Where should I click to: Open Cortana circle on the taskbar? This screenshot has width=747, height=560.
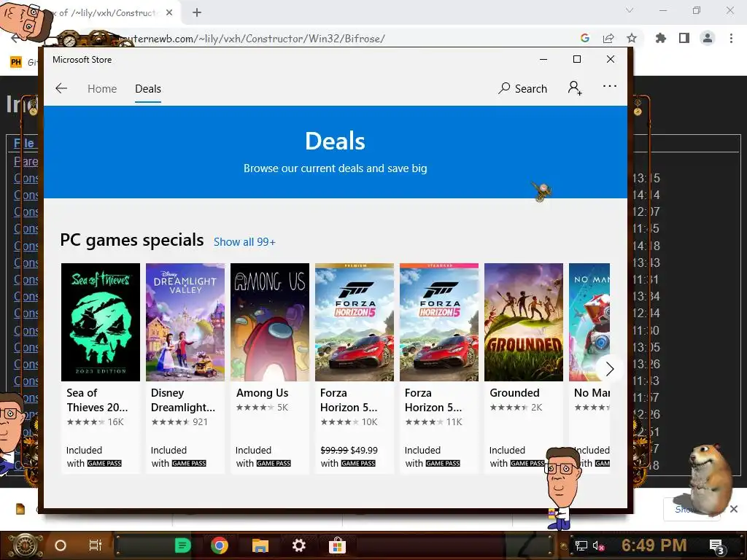tap(61, 545)
